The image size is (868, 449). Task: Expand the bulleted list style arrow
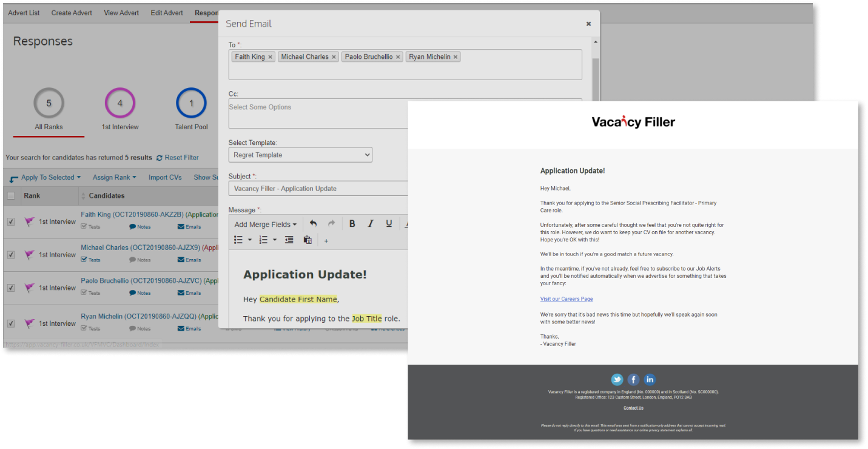point(249,240)
